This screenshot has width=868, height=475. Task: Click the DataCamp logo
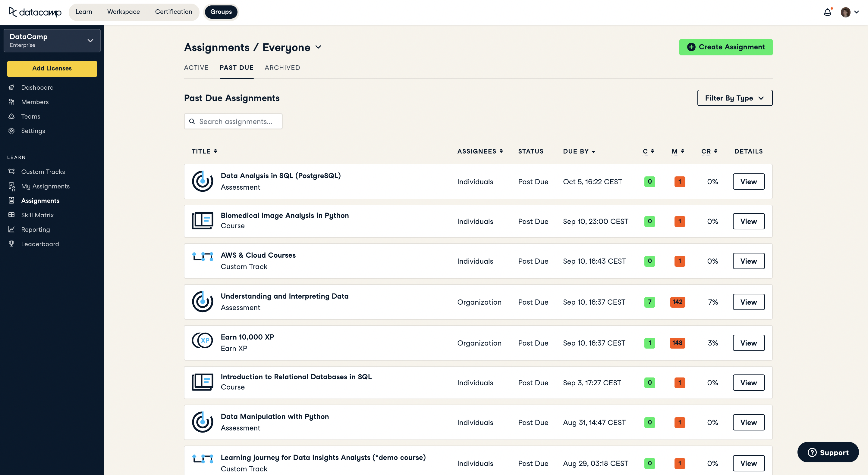point(35,12)
